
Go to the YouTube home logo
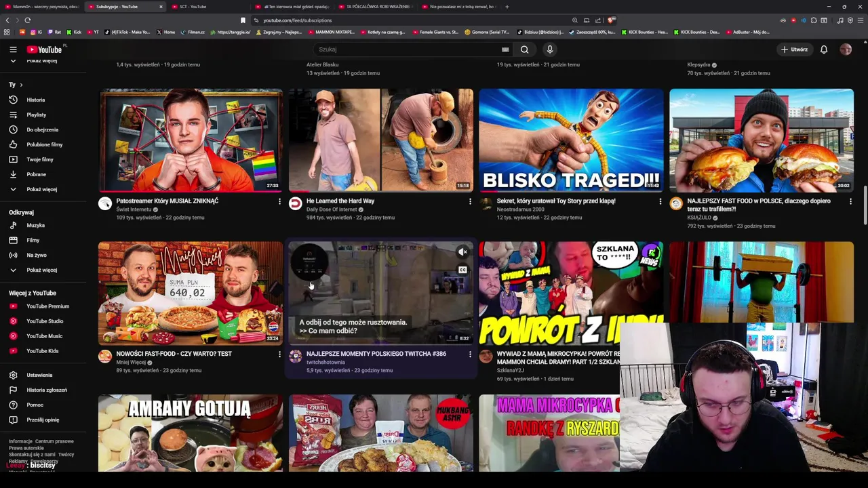(x=45, y=49)
